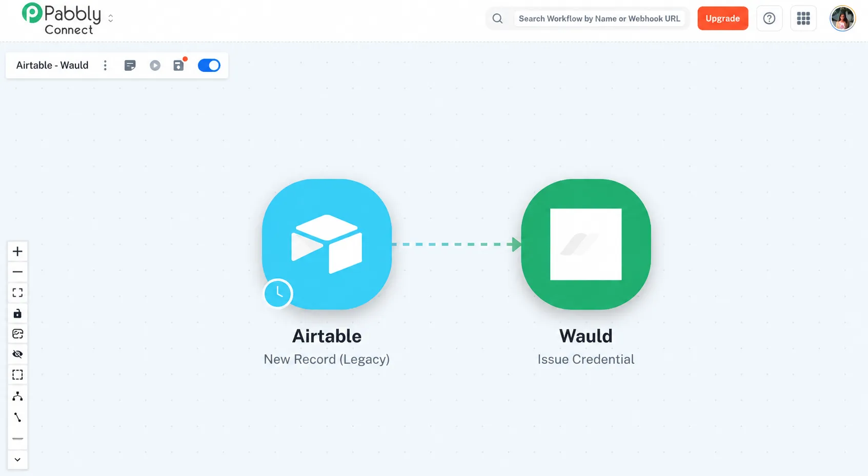Click the Airtable node title

click(327, 336)
